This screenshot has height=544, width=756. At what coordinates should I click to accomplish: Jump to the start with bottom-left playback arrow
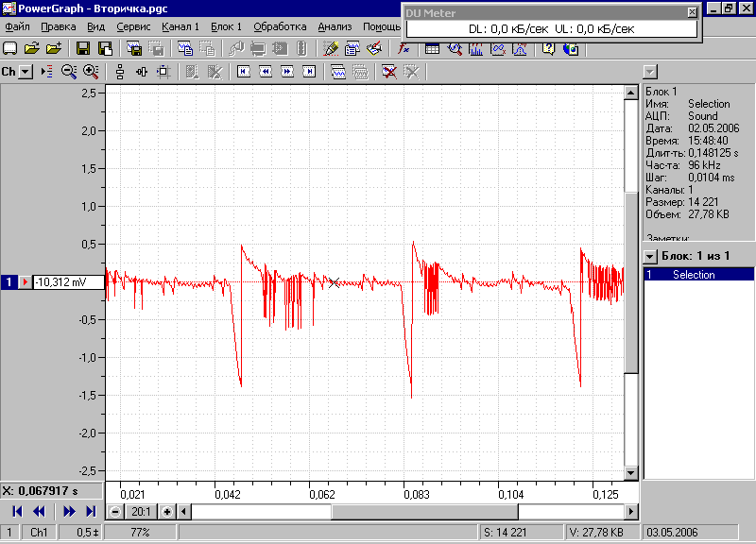(17, 511)
